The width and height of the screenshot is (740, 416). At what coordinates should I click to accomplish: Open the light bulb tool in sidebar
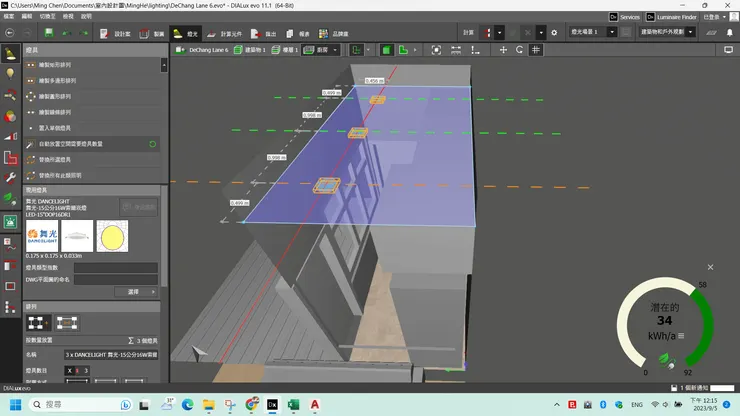pos(10,72)
